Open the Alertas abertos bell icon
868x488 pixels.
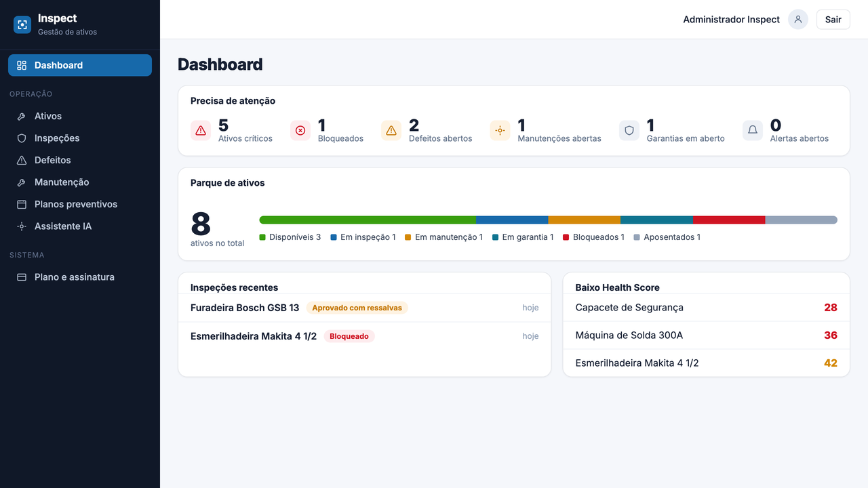[x=753, y=131]
